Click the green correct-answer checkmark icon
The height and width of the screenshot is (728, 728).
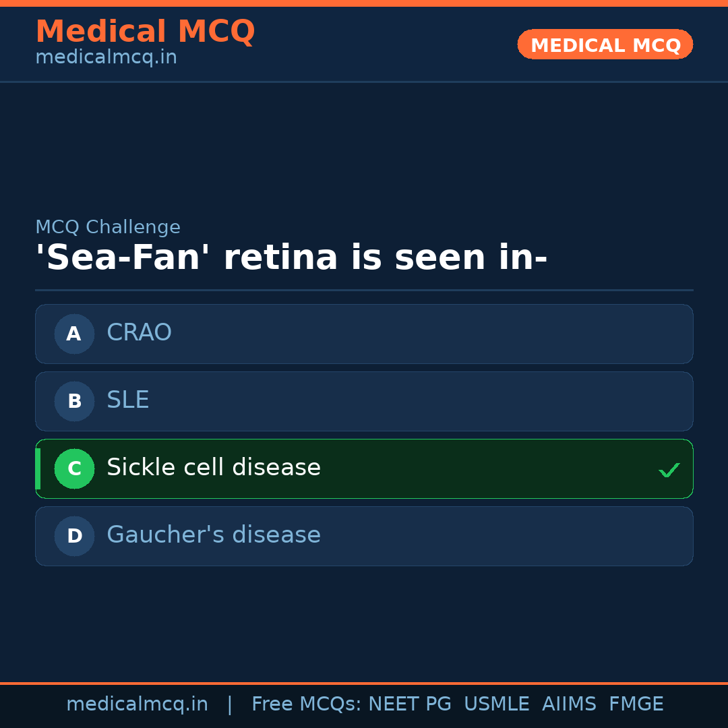(669, 470)
